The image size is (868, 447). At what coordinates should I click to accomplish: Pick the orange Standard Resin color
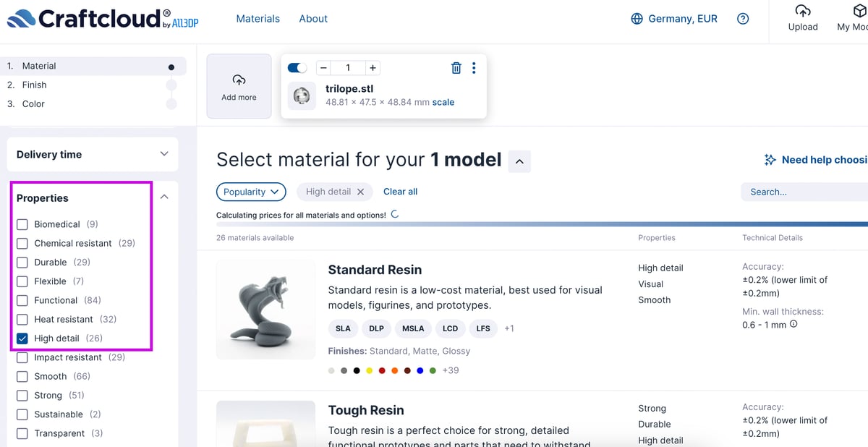pyautogui.click(x=394, y=370)
